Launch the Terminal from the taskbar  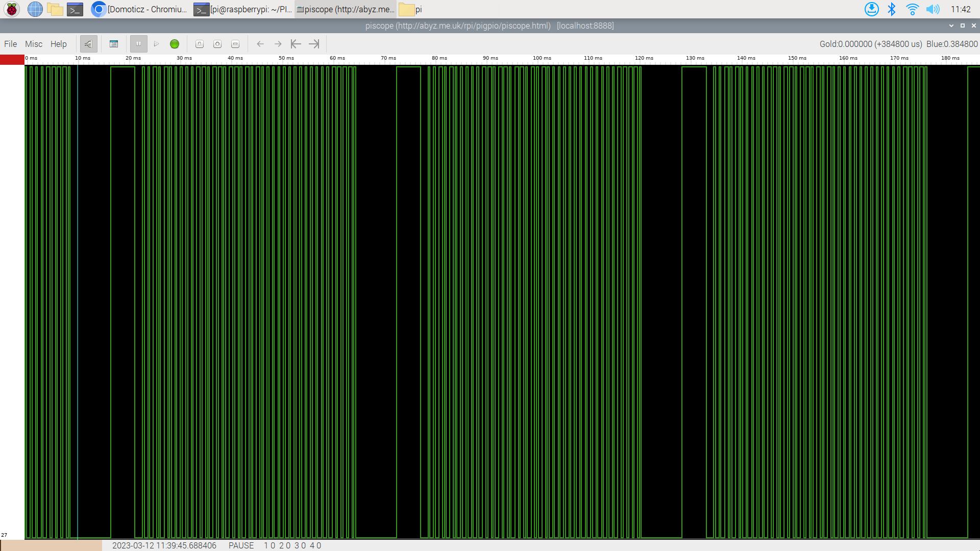[x=75, y=9]
